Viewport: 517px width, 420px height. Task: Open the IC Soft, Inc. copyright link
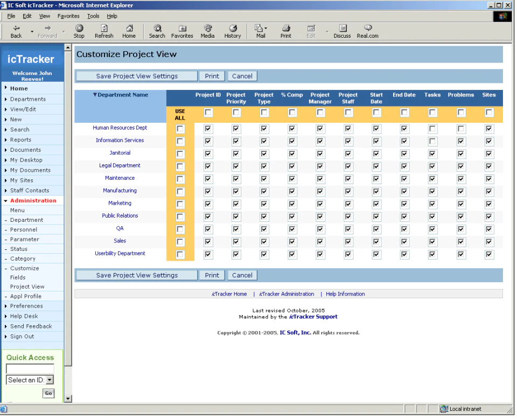tap(295, 333)
